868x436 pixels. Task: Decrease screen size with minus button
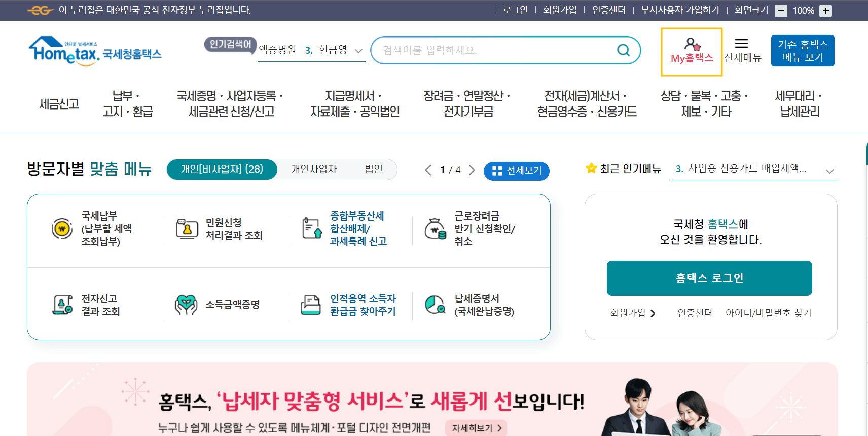[x=781, y=11]
